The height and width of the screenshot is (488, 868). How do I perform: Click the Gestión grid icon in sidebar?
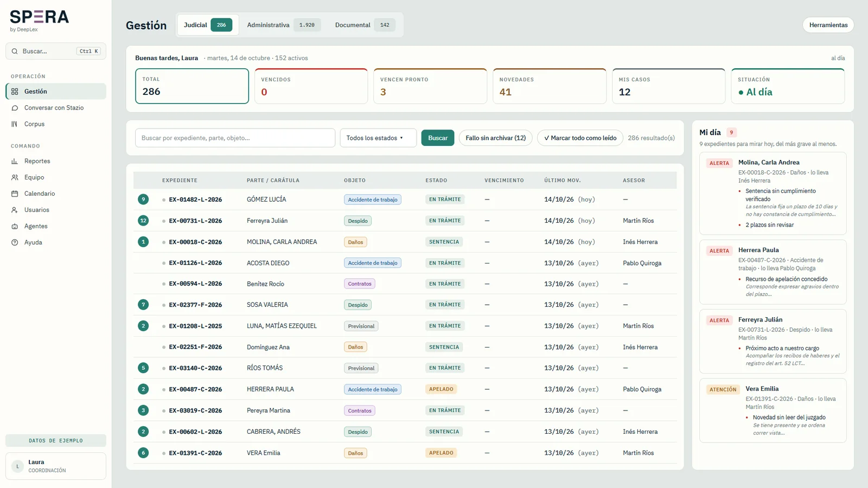pos(15,92)
